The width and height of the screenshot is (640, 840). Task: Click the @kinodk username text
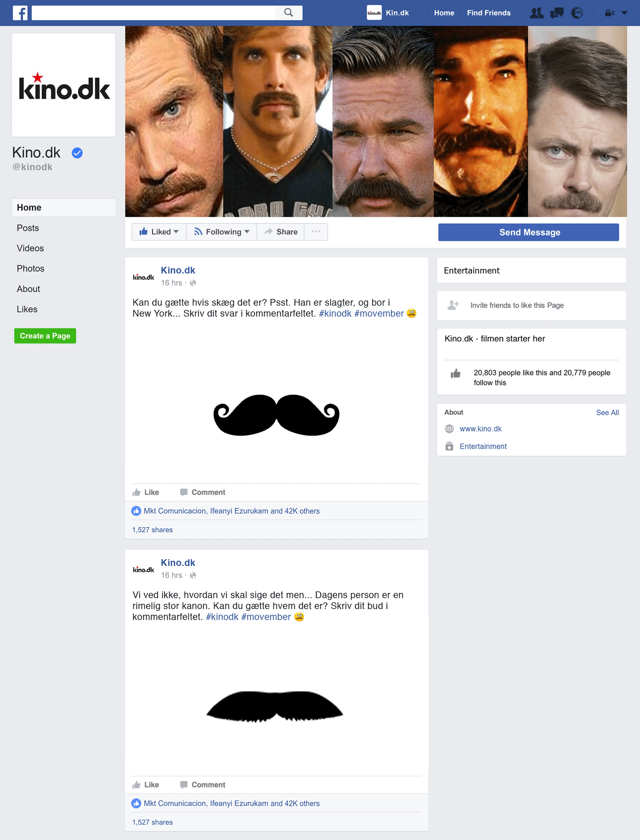coord(32,167)
